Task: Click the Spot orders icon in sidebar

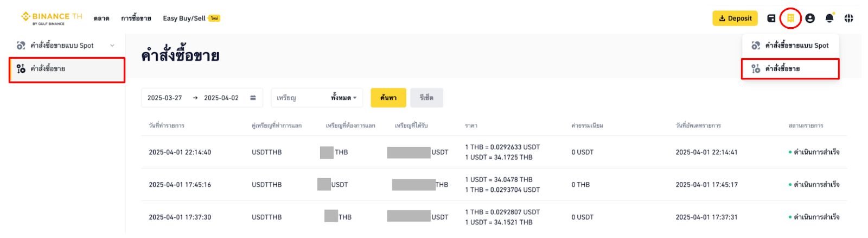Action: point(21,46)
